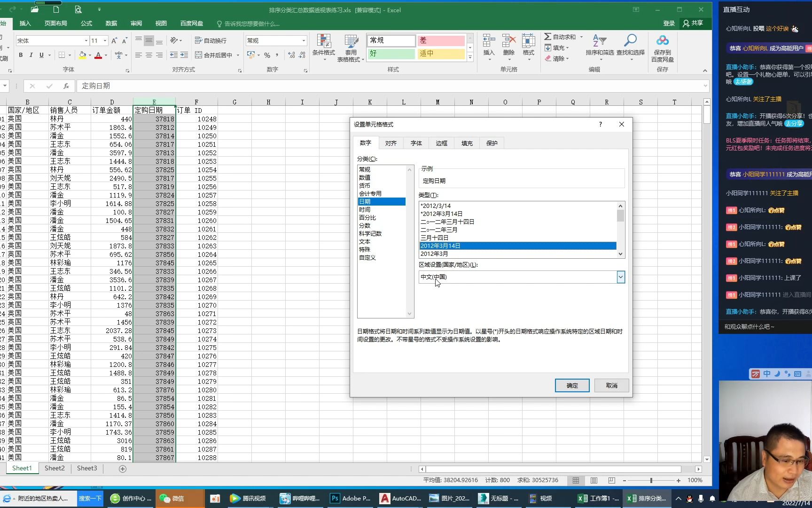Toggle Bold formatting
This screenshot has width=812, height=508.
tap(20, 55)
